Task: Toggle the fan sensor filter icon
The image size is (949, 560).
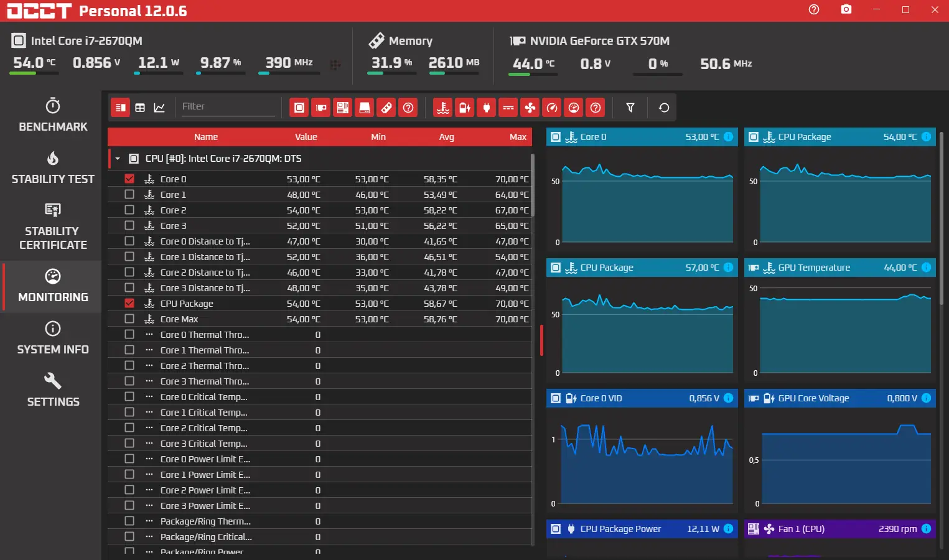Action: tap(530, 108)
